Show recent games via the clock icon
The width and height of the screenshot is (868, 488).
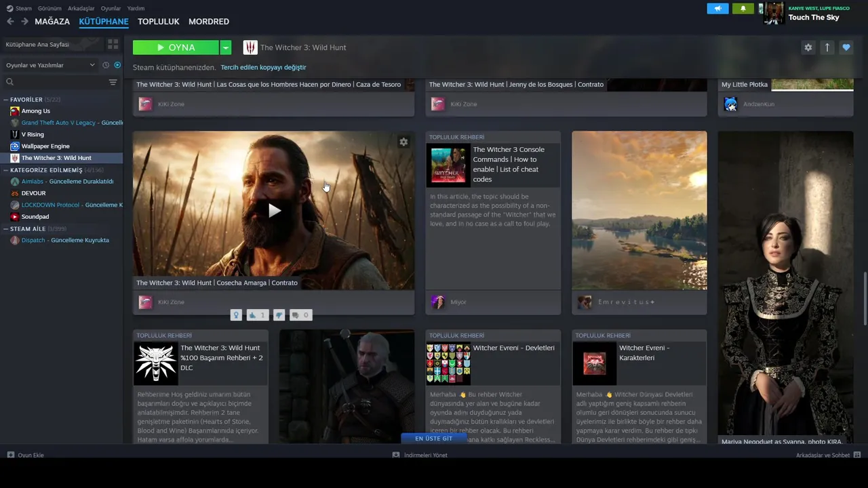pyautogui.click(x=106, y=65)
